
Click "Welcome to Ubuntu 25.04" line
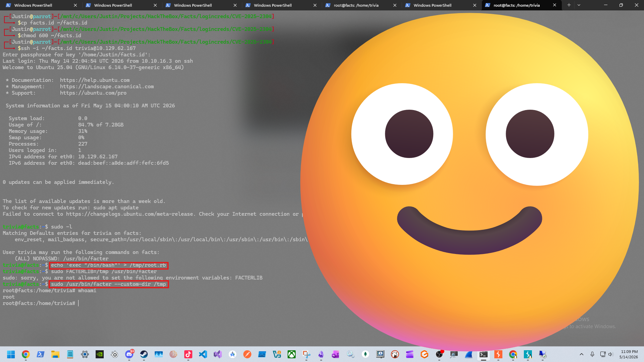[93, 67]
